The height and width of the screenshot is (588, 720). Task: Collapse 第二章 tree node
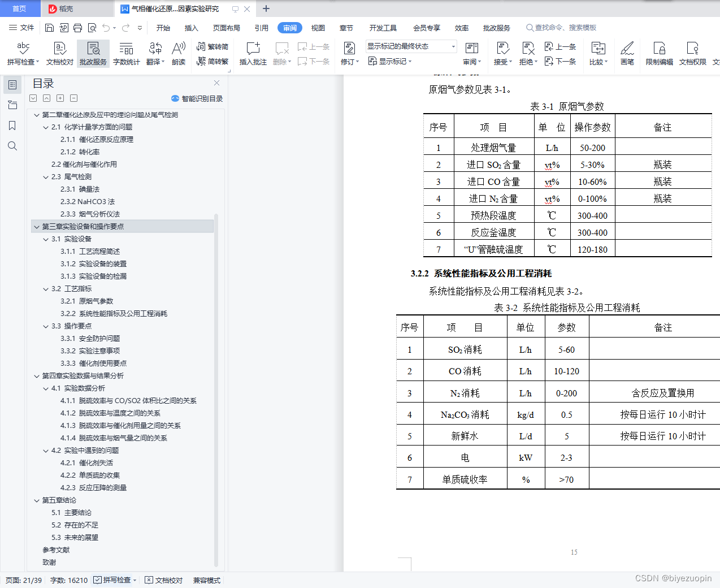(37, 115)
